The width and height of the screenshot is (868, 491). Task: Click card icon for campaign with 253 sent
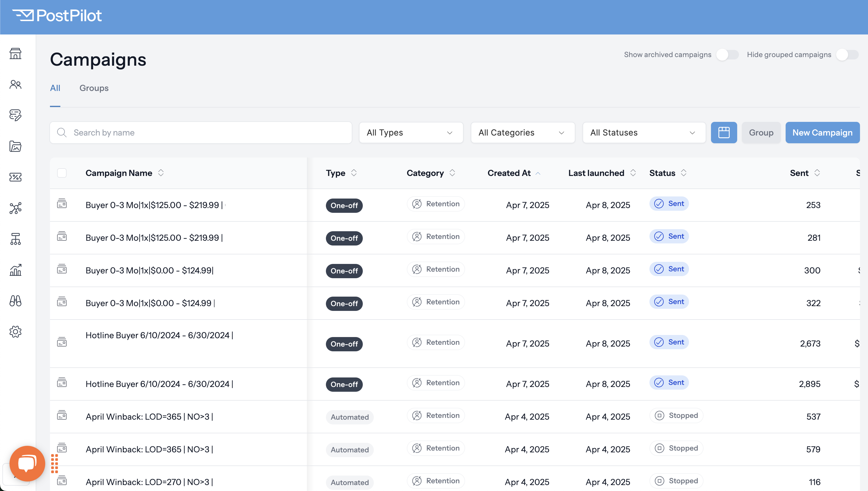(62, 203)
